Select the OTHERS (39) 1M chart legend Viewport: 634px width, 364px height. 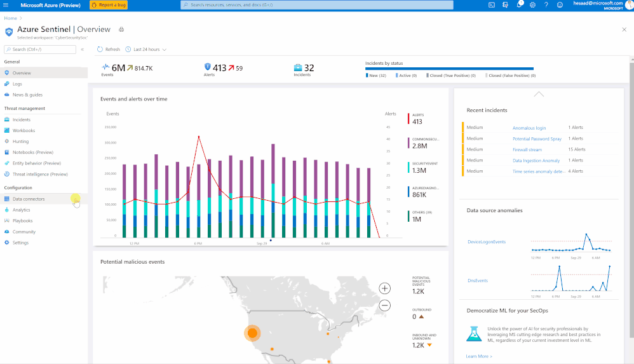pos(420,217)
